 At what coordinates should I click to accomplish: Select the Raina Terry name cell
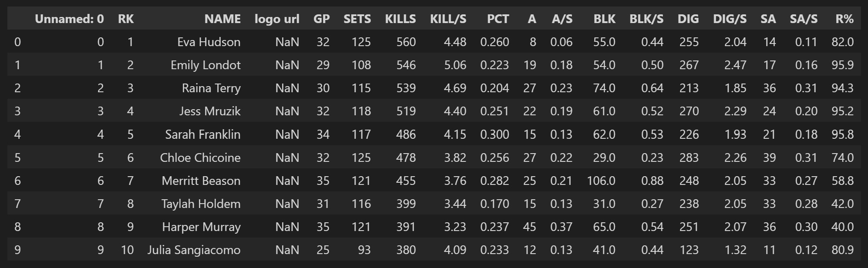(x=211, y=88)
